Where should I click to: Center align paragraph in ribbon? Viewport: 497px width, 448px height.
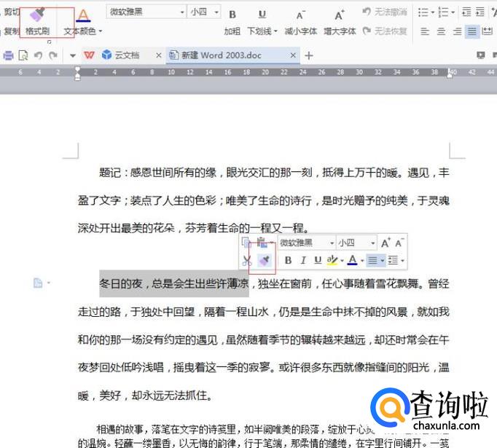pyautogui.click(x=441, y=31)
